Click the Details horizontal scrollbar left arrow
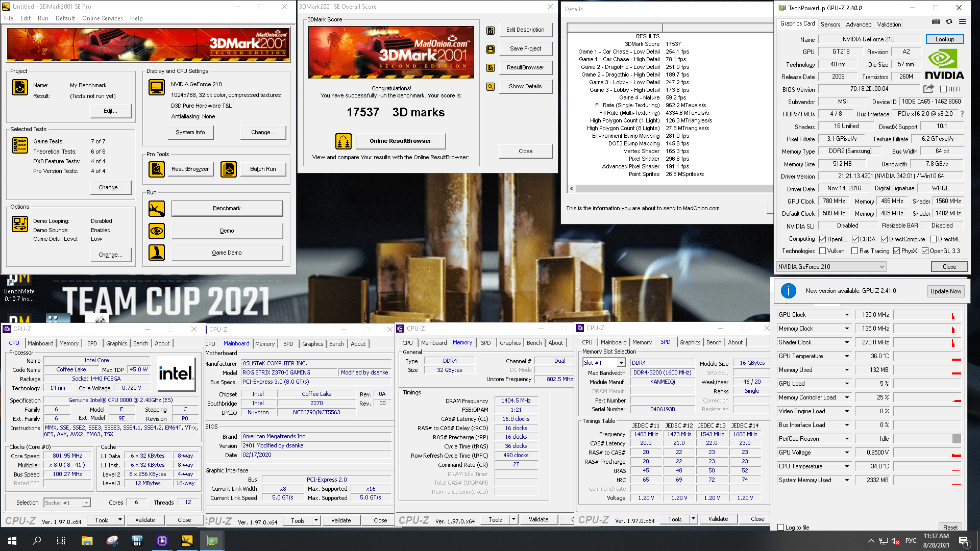The width and height of the screenshot is (980, 551). coord(572,189)
